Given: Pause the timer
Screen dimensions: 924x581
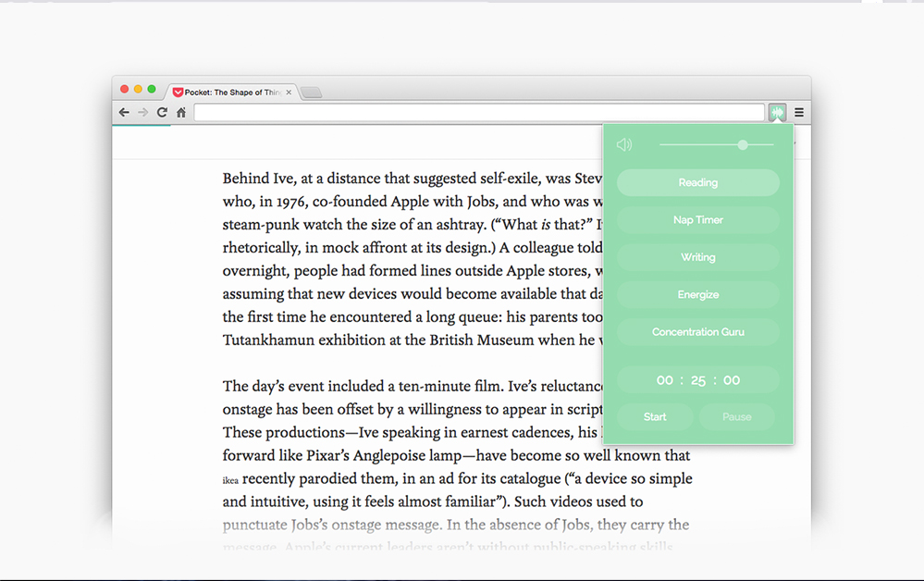Looking at the screenshot, I should click(x=736, y=416).
